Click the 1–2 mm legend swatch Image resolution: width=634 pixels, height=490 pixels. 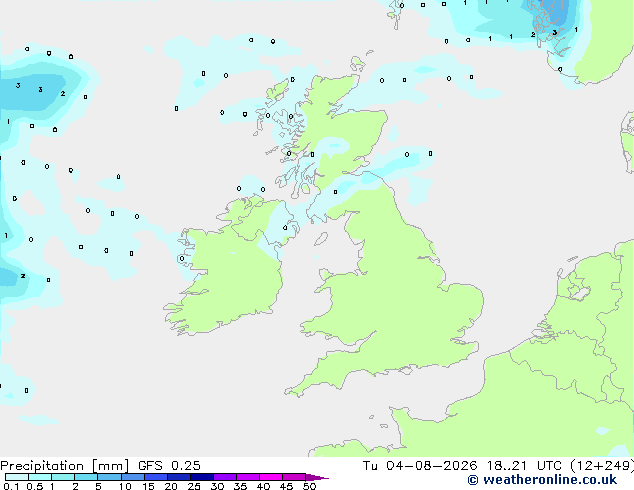[x=63, y=477]
